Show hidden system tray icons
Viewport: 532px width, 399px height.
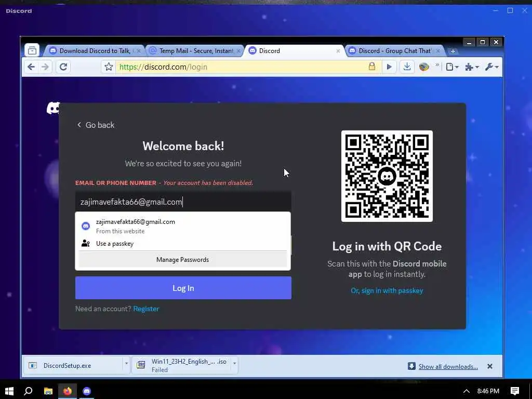click(467, 391)
